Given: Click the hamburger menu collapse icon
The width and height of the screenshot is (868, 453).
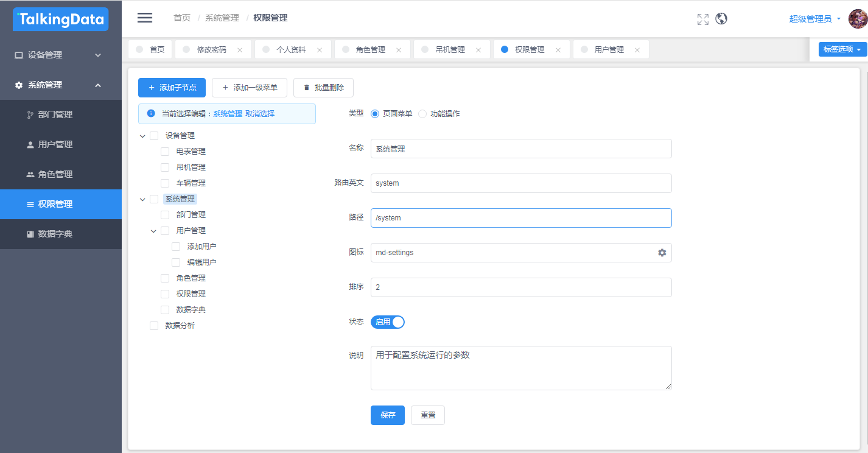Looking at the screenshot, I should point(145,18).
